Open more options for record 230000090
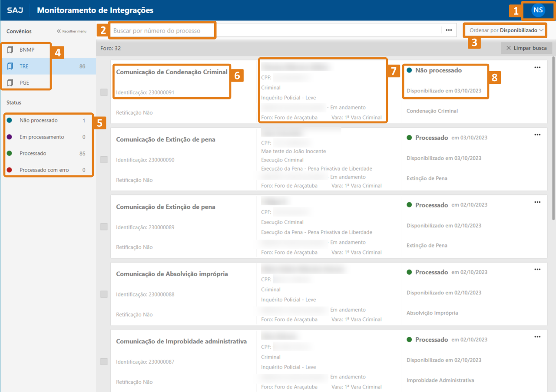Image resolution: width=556 pixels, height=392 pixels. tap(537, 135)
